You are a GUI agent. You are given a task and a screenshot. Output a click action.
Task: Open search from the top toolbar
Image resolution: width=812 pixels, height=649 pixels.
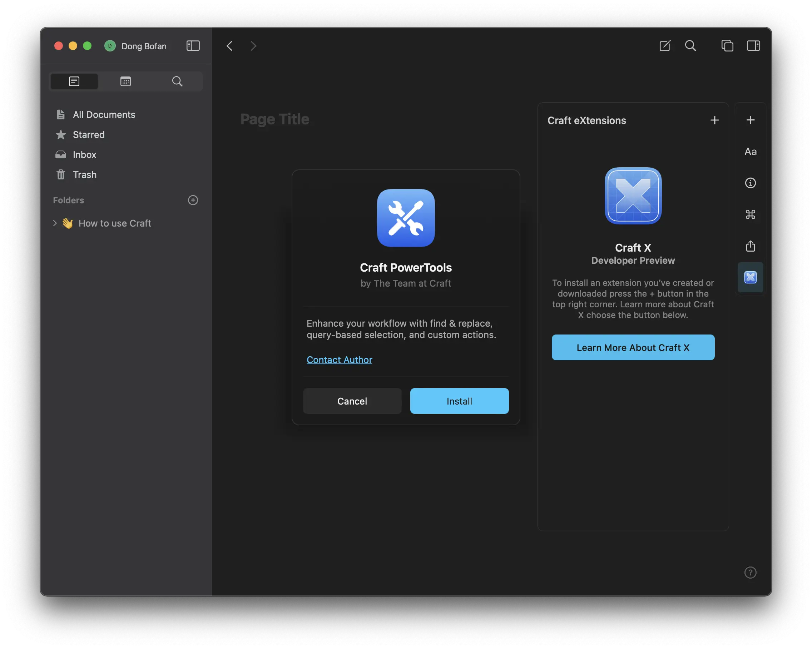pyautogui.click(x=690, y=46)
